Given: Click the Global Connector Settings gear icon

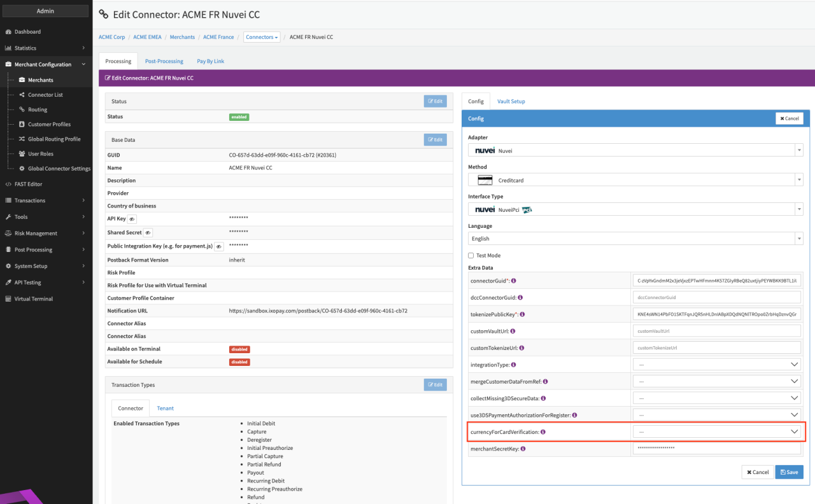Looking at the screenshot, I should [22, 169].
